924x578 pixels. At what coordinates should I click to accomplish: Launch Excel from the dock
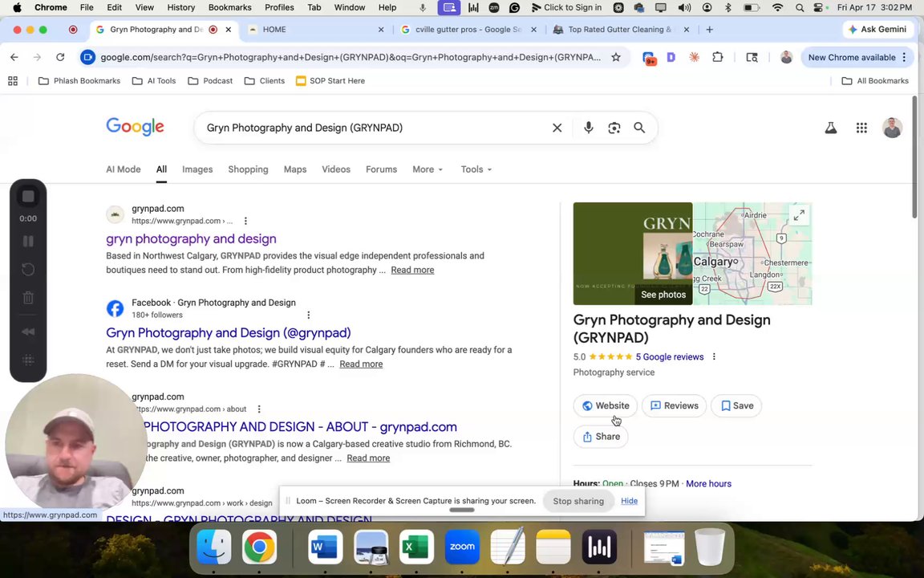coord(416,547)
